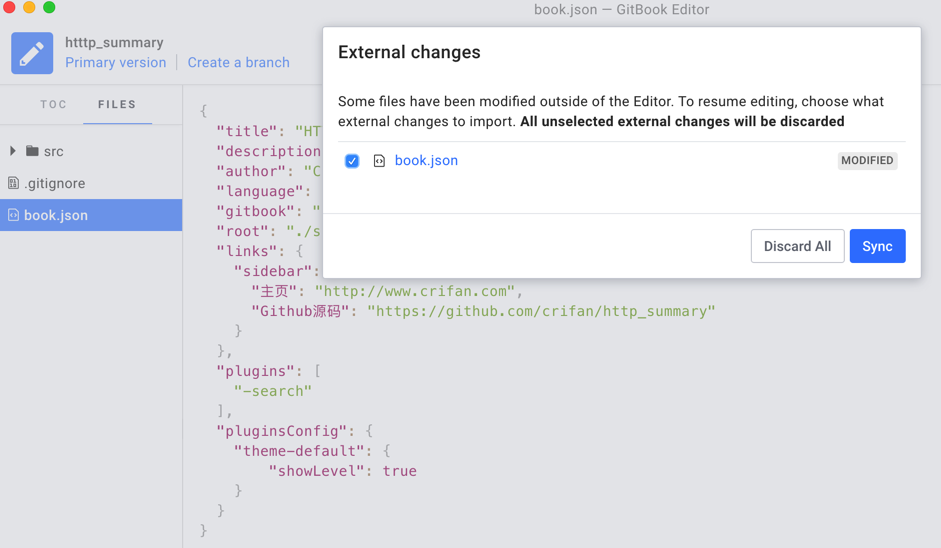Click the Primary version link
The width and height of the screenshot is (941, 548).
coord(116,62)
